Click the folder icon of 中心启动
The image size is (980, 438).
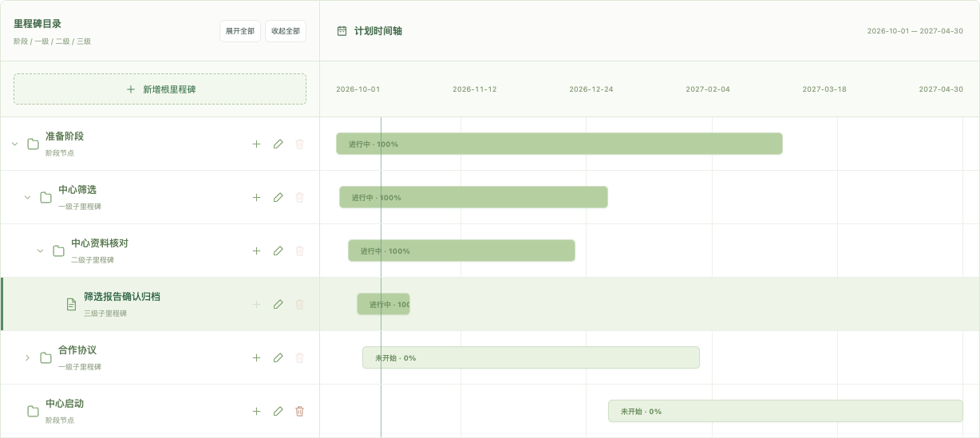tap(33, 412)
